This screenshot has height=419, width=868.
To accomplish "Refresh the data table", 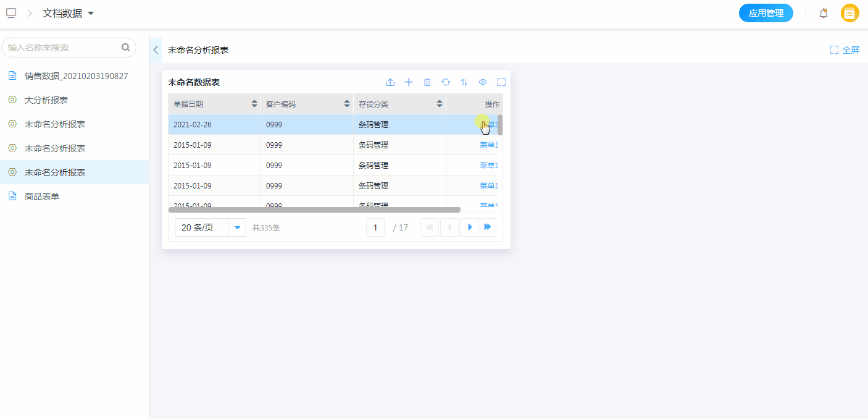I will pyautogui.click(x=446, y=82).
